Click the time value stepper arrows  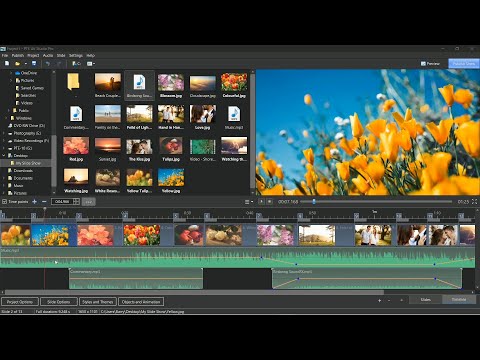76,202
